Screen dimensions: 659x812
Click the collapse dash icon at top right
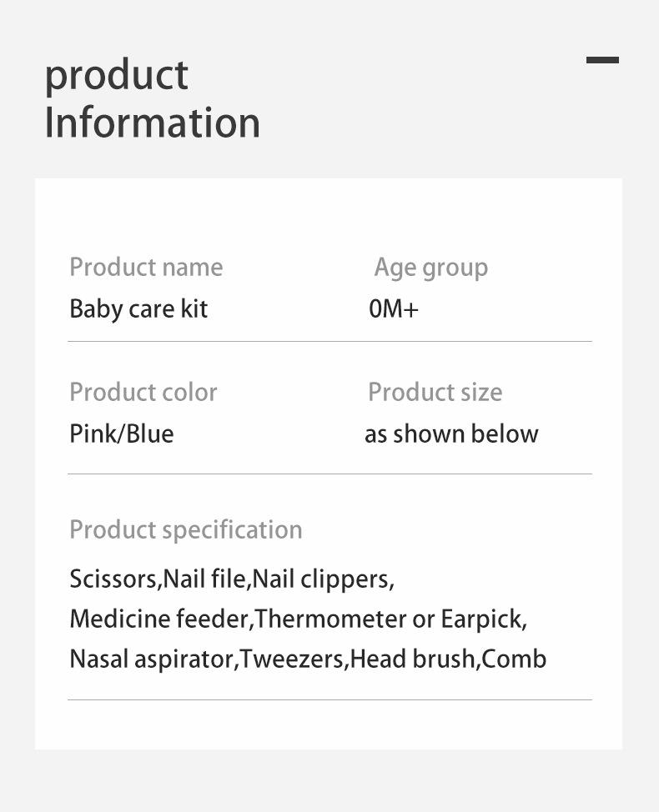coord(602,60)
